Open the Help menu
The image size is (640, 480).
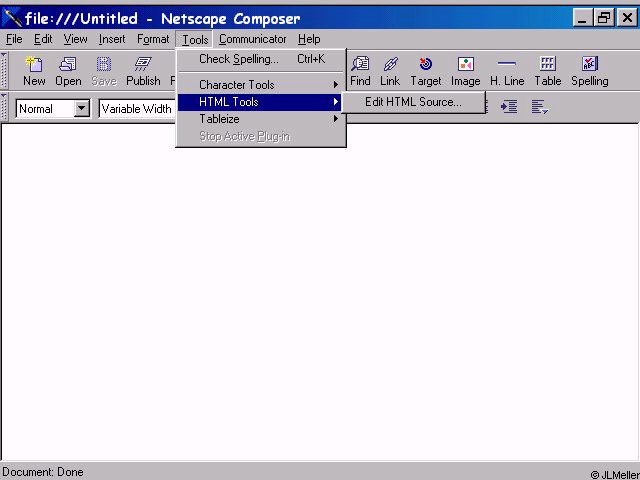click(309, 39)
